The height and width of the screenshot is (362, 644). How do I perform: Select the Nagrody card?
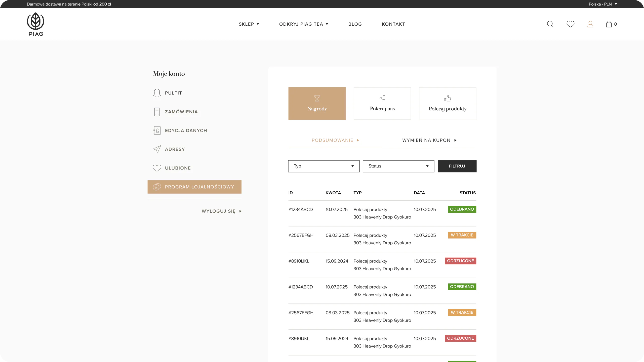[317, 104]
